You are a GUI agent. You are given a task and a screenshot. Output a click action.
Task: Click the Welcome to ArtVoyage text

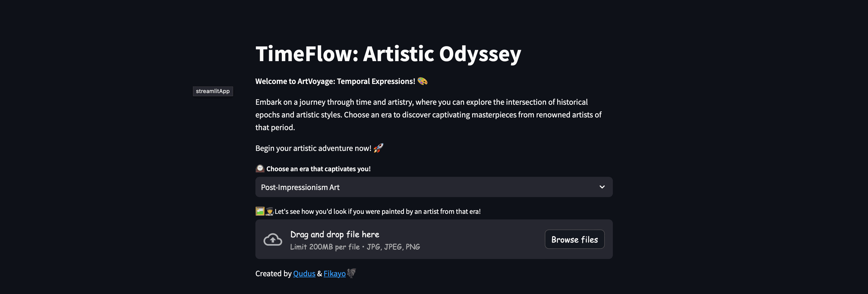[x=335, y=81]
